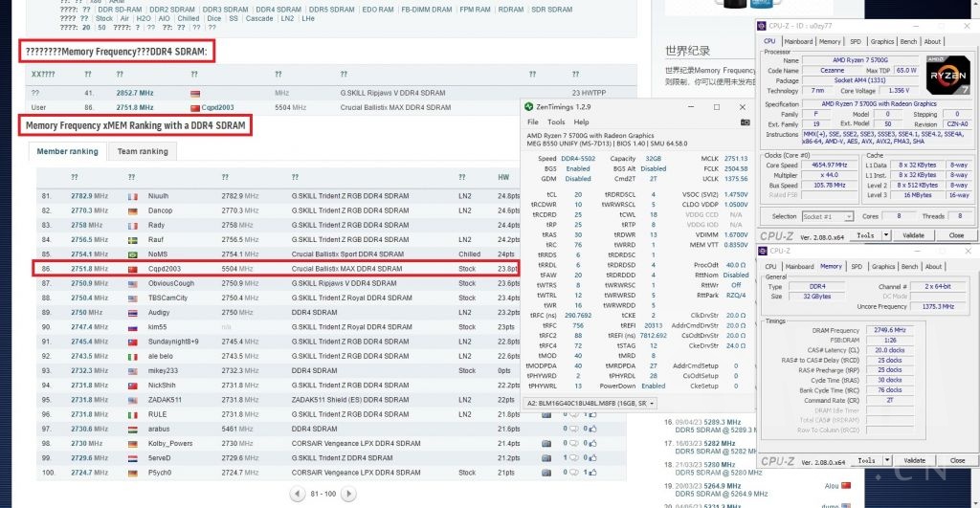
Task: Go to next ranking page arrow
Action: click(x=346, y=494)
